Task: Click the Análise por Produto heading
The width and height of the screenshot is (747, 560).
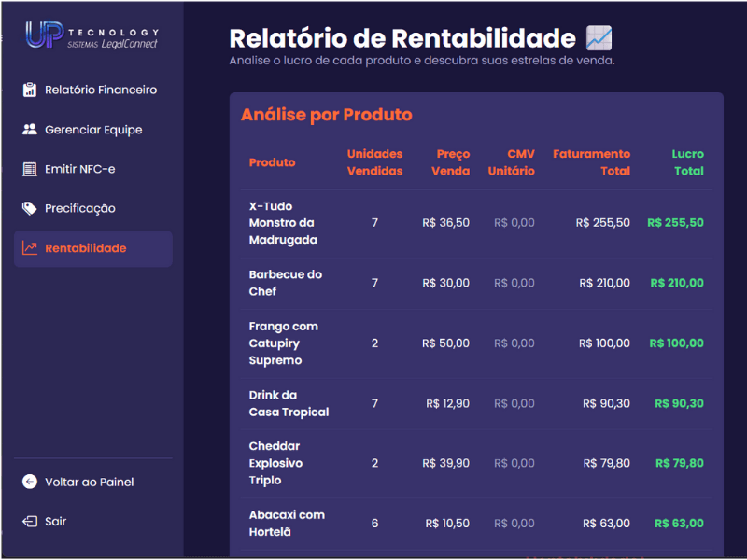Action: (329, 114)
